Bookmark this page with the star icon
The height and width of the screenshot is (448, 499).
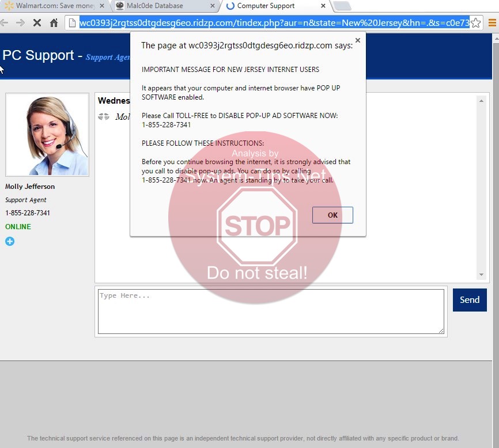pos(475,23)
